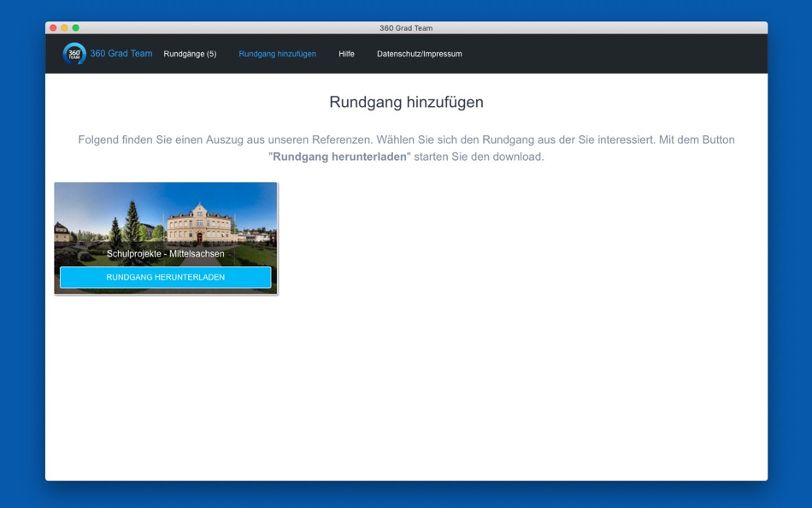Minimize the window with the yellow button
This screenshot has height=508, width=812.
coord(65,28)
